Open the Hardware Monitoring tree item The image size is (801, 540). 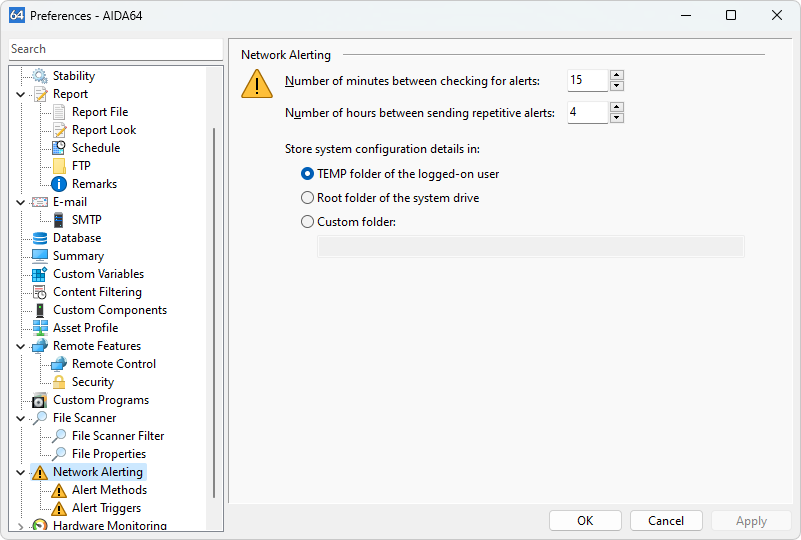pos(109,525)
